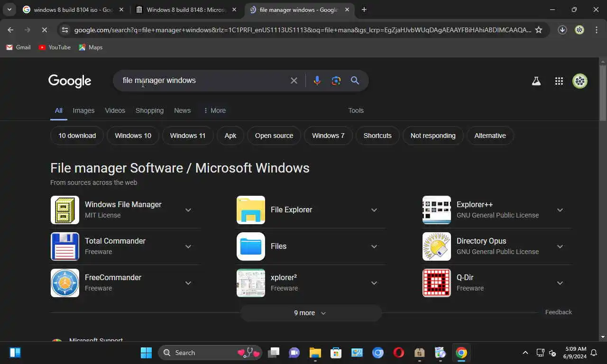Open a new browser tab
Viewport: 607px width, 364px height.
click(x=364, y=9)
